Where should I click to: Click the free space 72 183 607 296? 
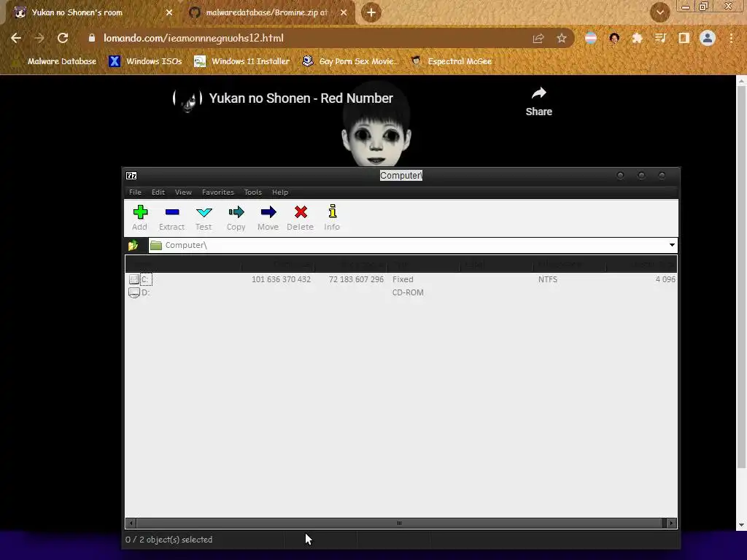click(x=356, y=279)
